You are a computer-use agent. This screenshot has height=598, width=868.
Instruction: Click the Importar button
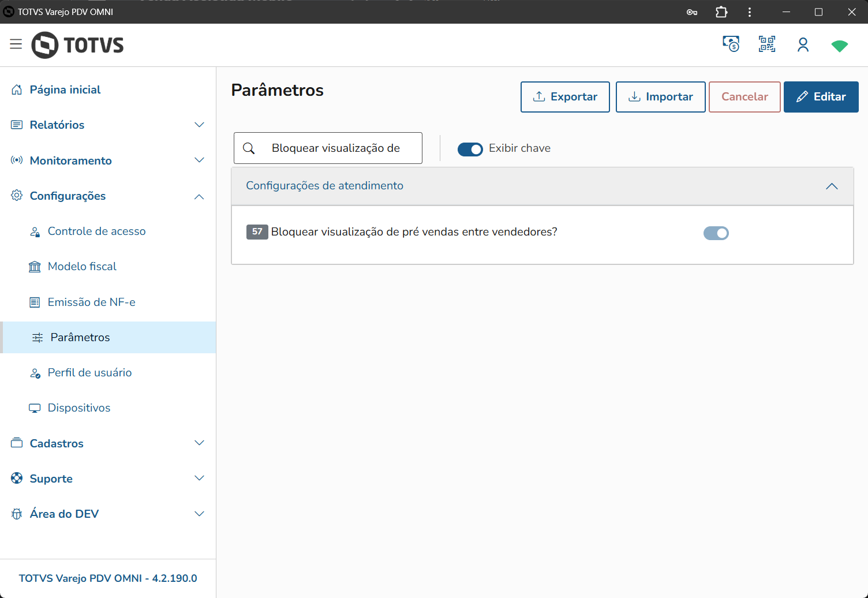(x=661, y=97)
